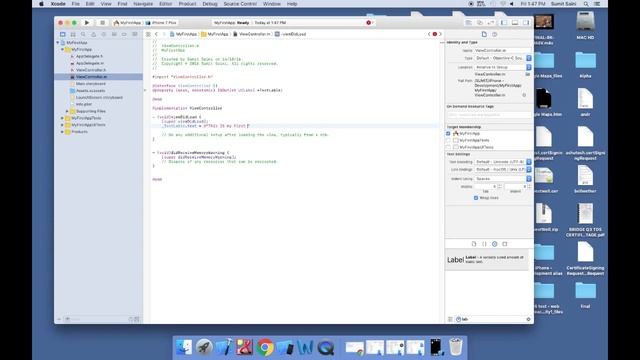The height and width of the screenshot is (360, 640).
Task: Click the Stop button in Xcode toolbar
Action: click(102, 23)
